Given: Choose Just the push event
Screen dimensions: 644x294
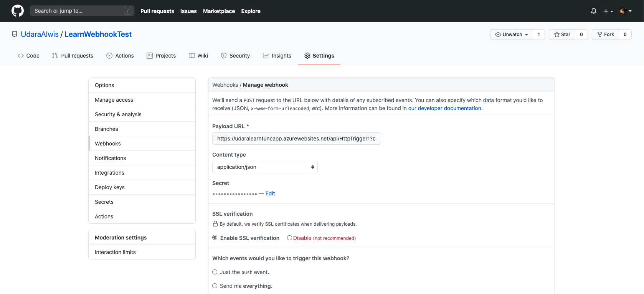Looking at the screenshot, I should (x=215, y=272).
